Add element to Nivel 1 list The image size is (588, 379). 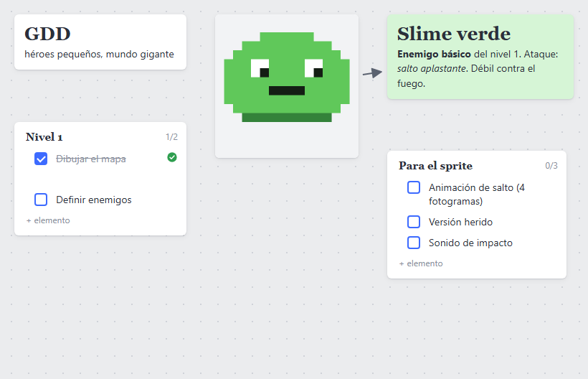[x=48, y=220]
